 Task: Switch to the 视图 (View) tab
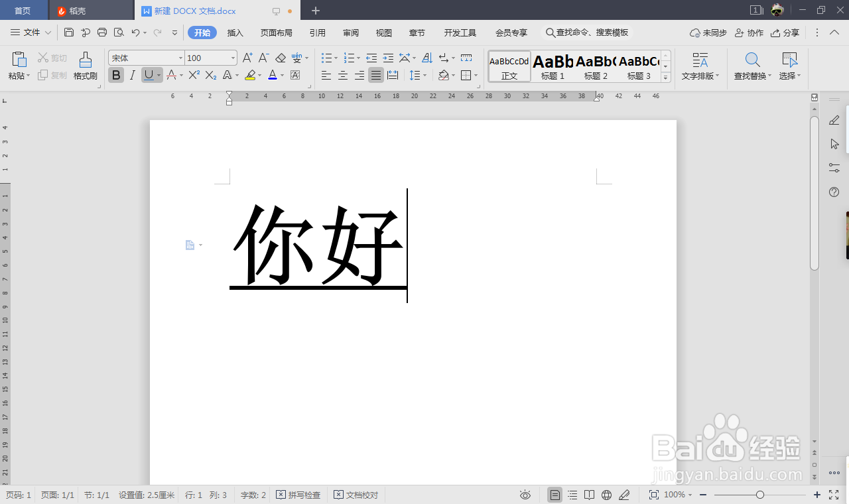point(384,32)
